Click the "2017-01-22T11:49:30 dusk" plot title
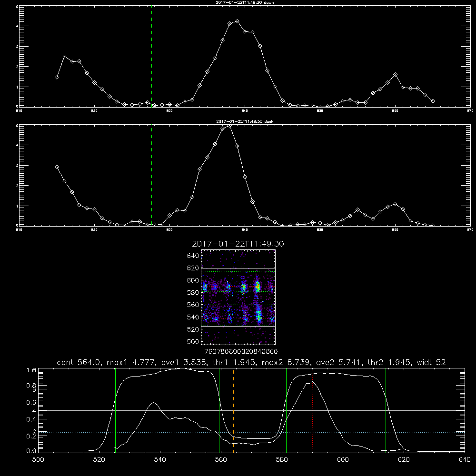Image resolution: width=476 pixels, height=476 pixels. 245,121
